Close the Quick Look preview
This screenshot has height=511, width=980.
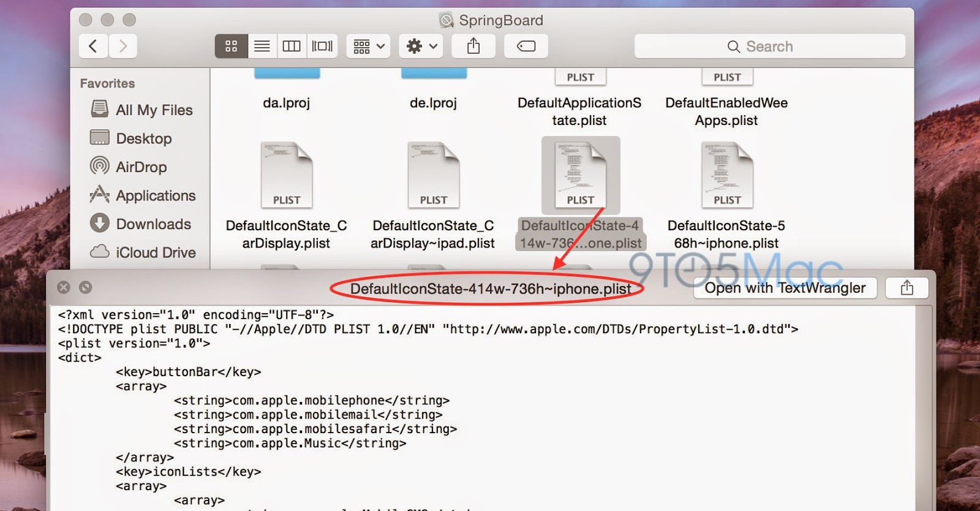pyautogui.click(x=64, y=287)
